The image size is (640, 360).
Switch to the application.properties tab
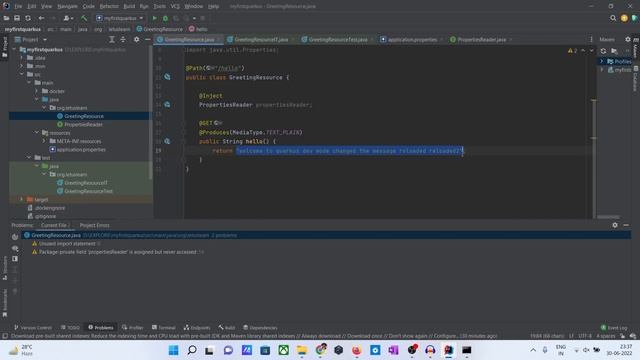click(412, 40)
